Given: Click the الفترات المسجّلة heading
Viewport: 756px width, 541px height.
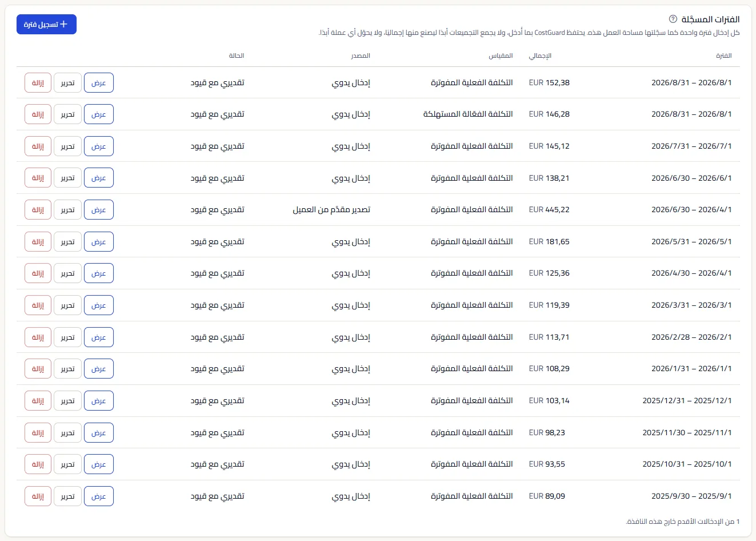Looking at the screenshot, I should [x=710, y=19].
